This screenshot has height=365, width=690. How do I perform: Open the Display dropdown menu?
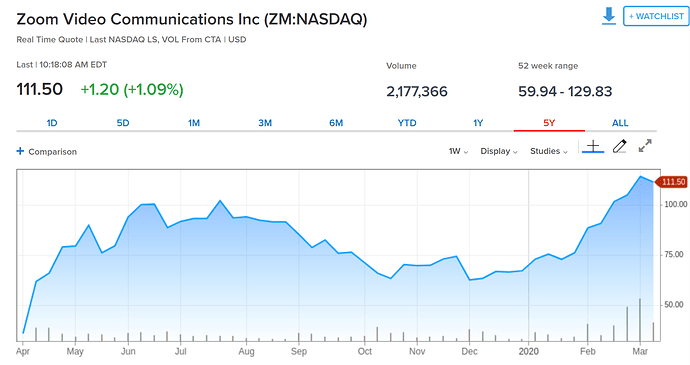click(499, 151)
